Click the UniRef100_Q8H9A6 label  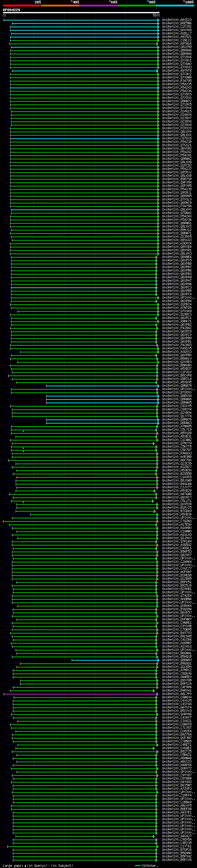[x=176, y=50]
